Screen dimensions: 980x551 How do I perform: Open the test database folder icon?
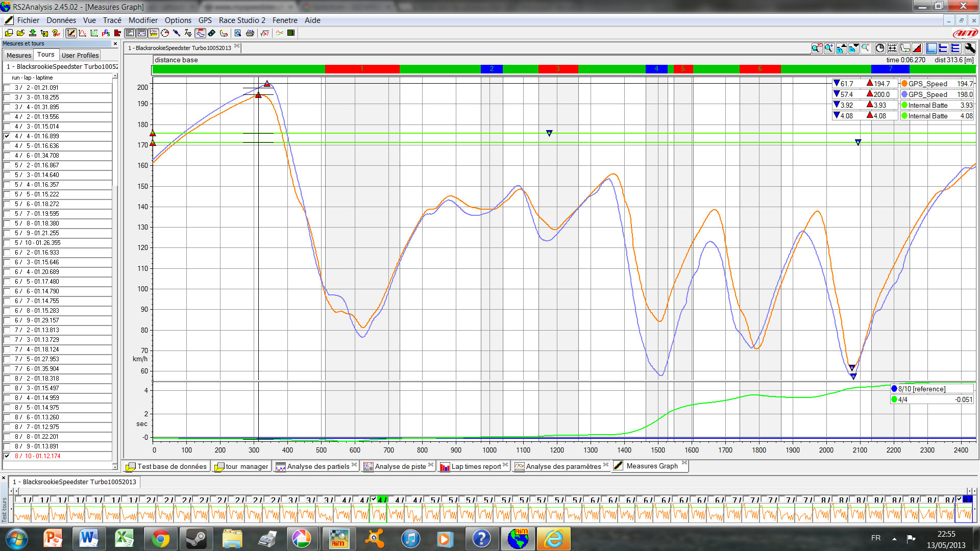coord(9,33)
